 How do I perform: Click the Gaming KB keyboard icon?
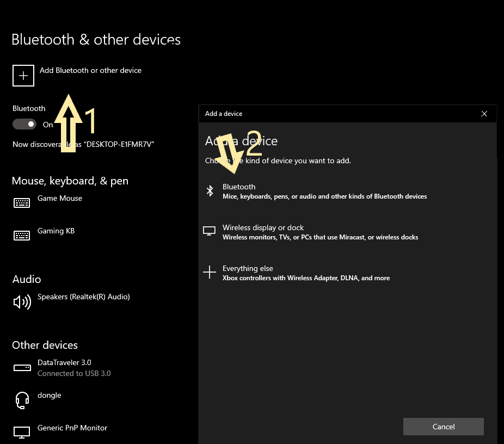tap(22, 236)
